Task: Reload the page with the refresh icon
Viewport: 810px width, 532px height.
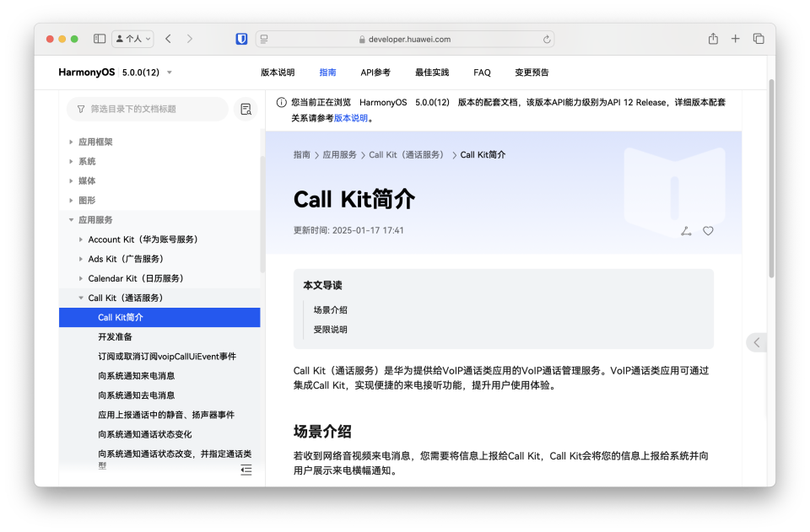Action: (546, 38)
